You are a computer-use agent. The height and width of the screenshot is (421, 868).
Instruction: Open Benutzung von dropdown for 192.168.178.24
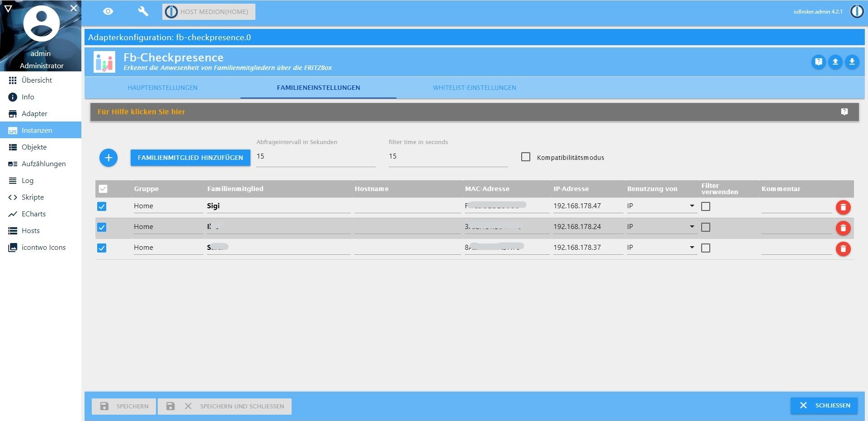pyautogui.click(x=661, y=227)
